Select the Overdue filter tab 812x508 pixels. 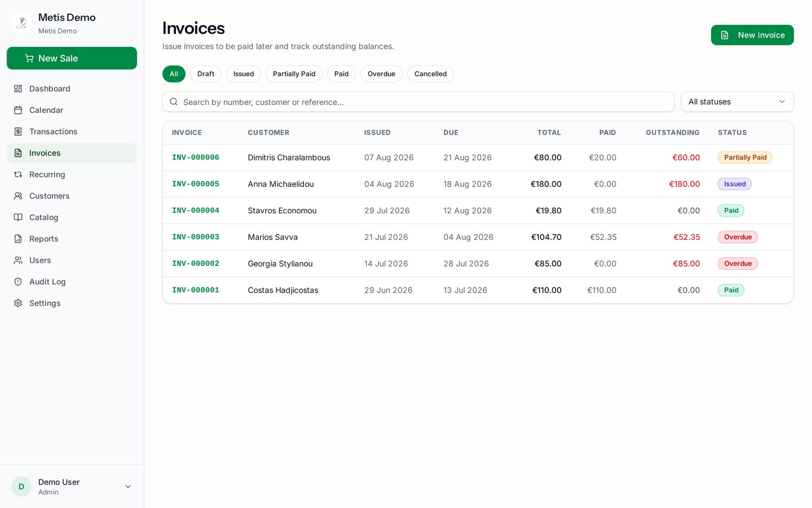click(x=381, y=74)
